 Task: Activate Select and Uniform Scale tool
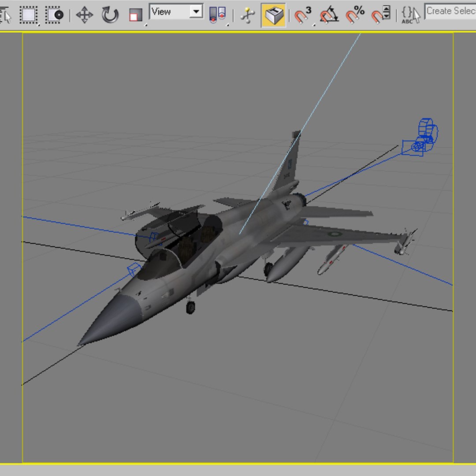point(136,15)
